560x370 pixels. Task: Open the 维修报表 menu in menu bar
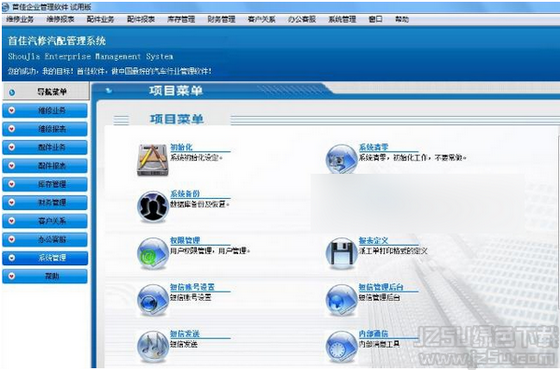point(60,19)
